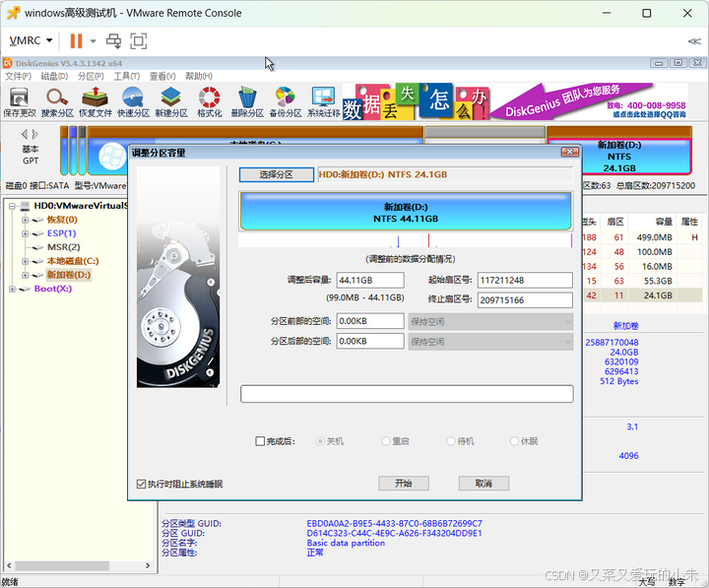Screen dimensions: 709x588
Task: Collapse the HD0:VMwareVirtual tree node
Action: click(x=12, y=206)
